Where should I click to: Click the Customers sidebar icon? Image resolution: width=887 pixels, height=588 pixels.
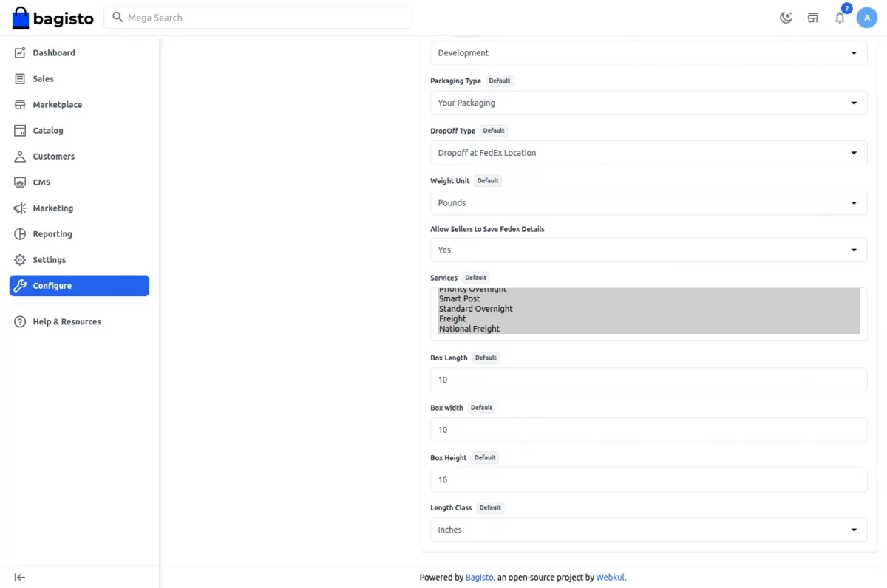point(20,156)
